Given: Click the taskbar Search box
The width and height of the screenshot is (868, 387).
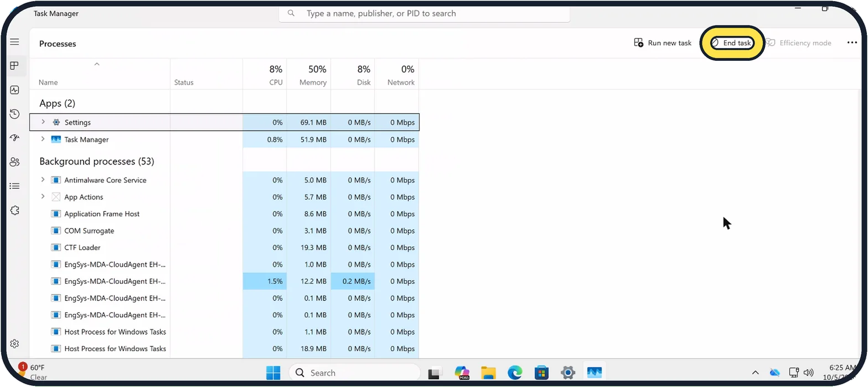Looking at the screenshot, I should 354,373.
